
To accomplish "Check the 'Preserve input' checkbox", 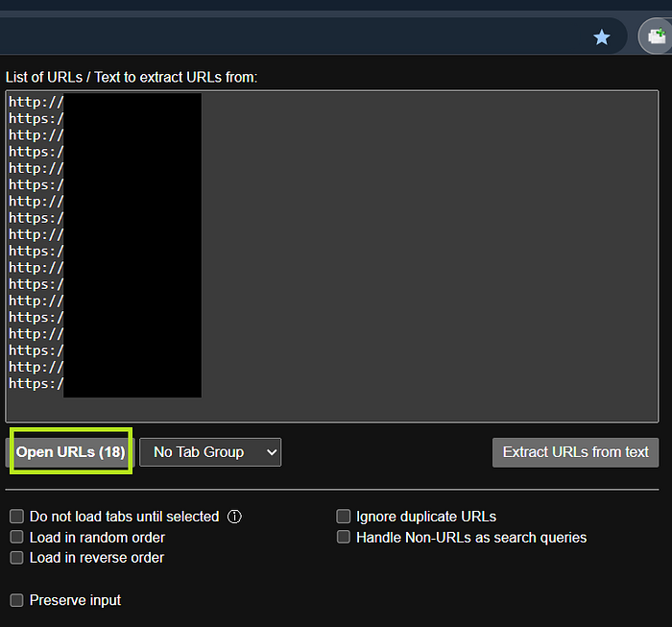I will click(x=16, y=600).
